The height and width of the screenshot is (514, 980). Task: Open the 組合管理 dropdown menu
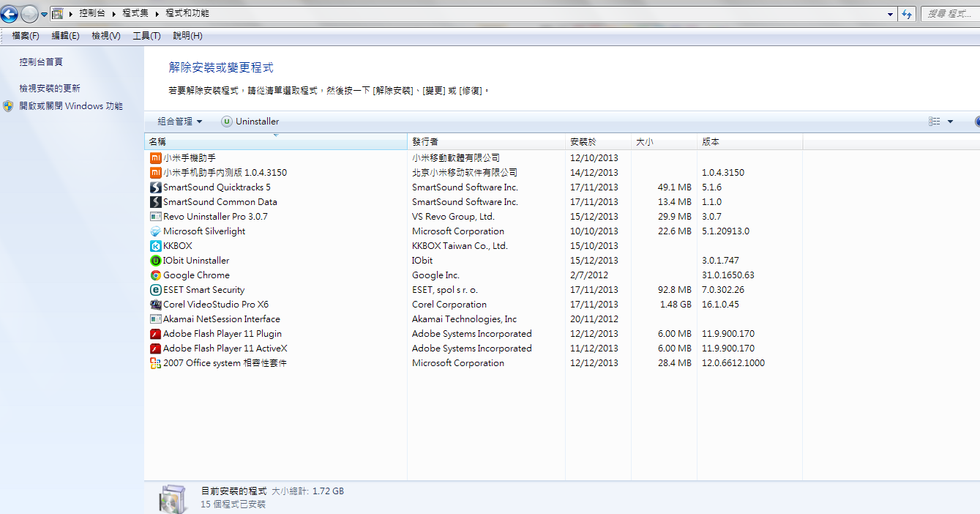click(179, 122)
